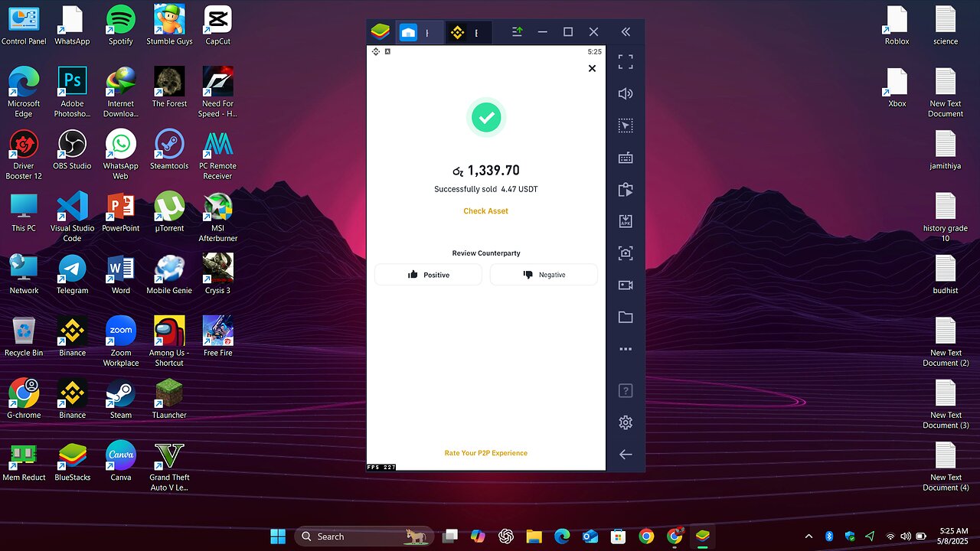Screen dimensions: 980x551
Task: Rate the counterparty as Positive
Action: tap(428, 275)
